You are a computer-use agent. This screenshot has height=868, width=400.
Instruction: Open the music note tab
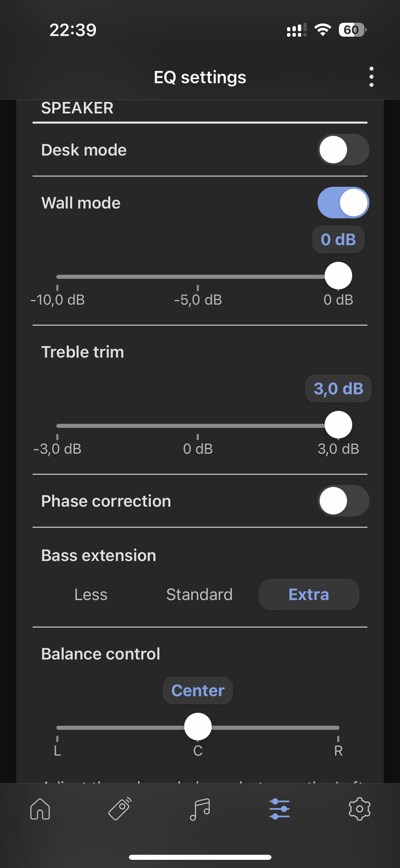tap(200, 809)
